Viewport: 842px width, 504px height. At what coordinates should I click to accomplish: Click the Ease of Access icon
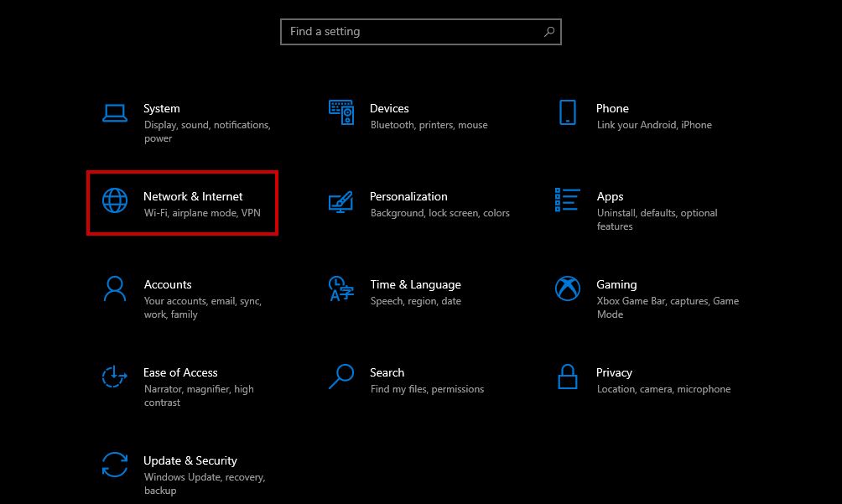(113, 377)
